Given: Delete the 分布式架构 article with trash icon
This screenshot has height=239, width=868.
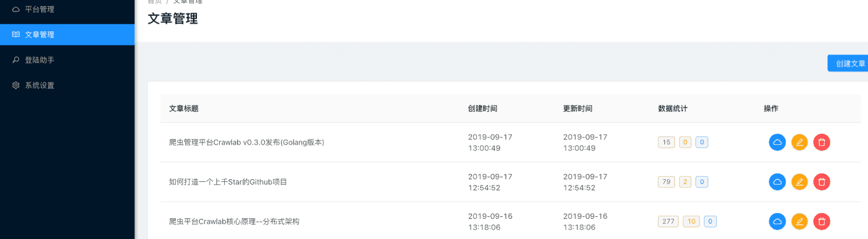Looking at the screenshot, I should [821, 222].
